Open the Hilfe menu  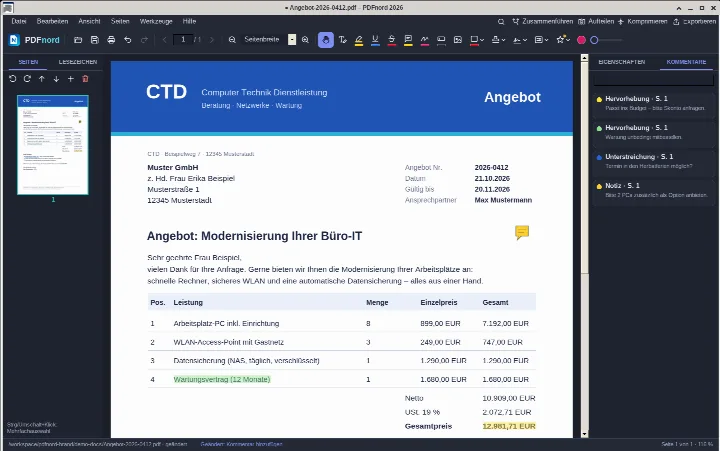pyautogui.click(x=189, y=21)
